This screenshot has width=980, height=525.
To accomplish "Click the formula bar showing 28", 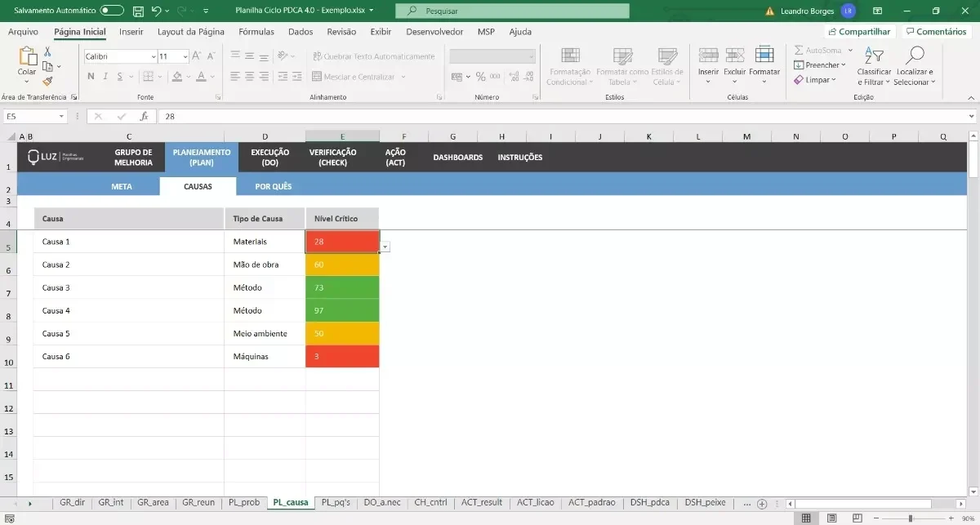I will pos(563,117).
